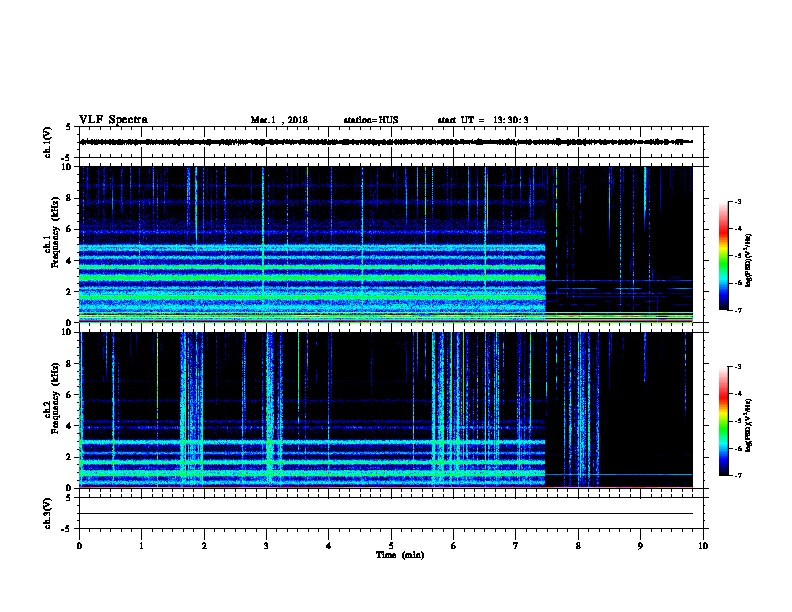The width and height of the screenshot is (792, 612).
Task: Click the "-3" label on ch.1 color scale
Action: (x=737, y=202)
